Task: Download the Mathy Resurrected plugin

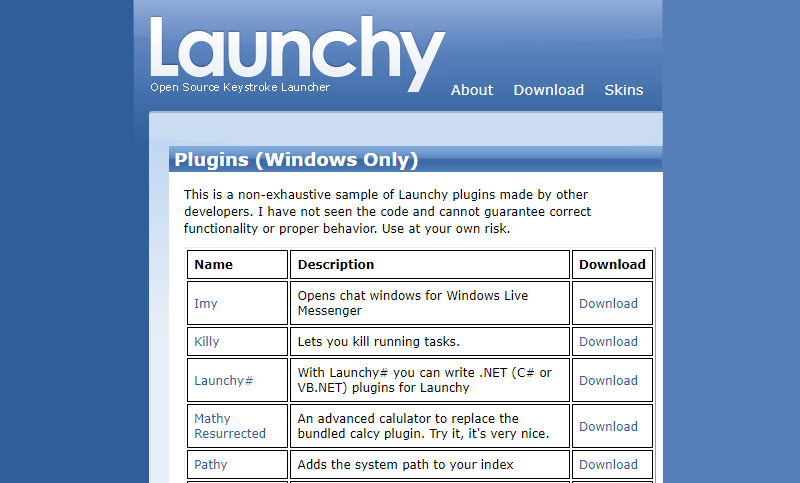Action: (x=608, y=426)
